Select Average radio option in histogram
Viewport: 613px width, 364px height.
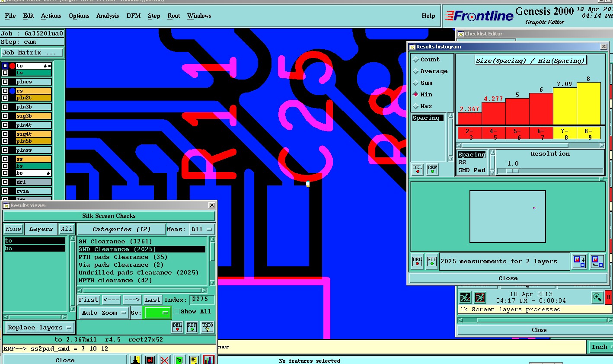(x=416, y=71)
